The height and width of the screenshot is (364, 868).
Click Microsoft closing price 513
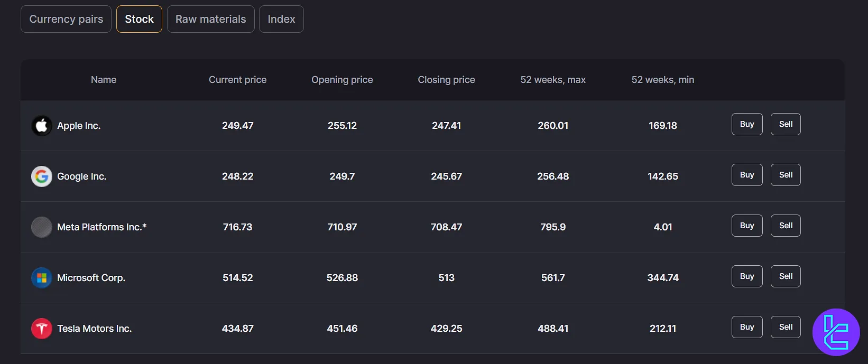pos(446,278)
